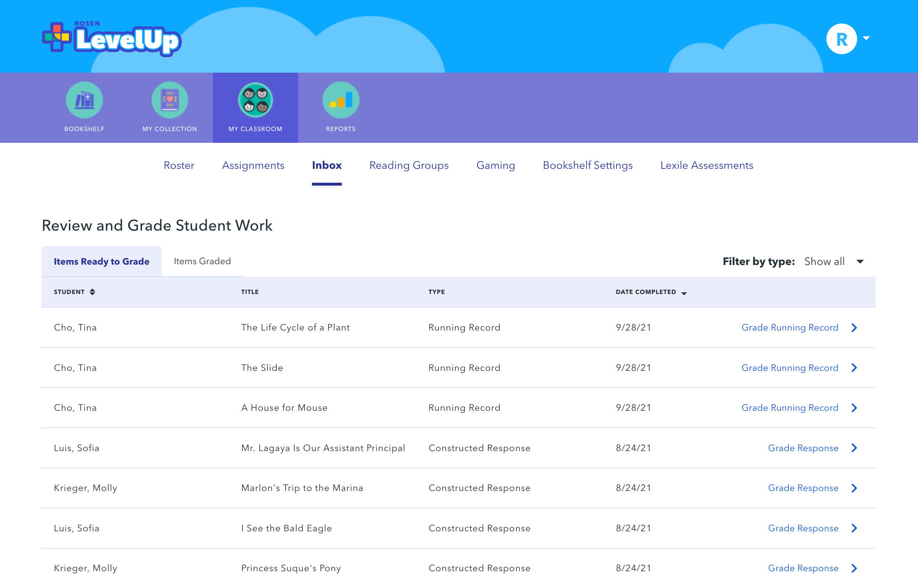The image size is (918, 588).
Task: Click the R profile avatar
Action: pos(841,39)
